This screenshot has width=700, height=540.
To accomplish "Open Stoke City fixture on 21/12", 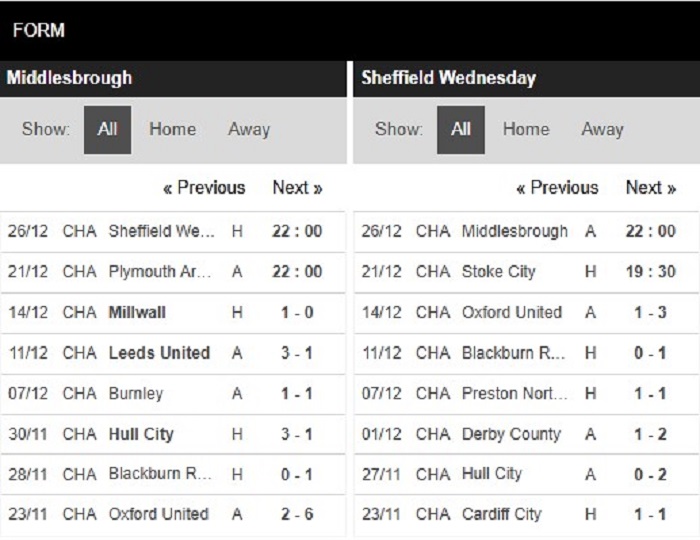I will pos(526,272).
